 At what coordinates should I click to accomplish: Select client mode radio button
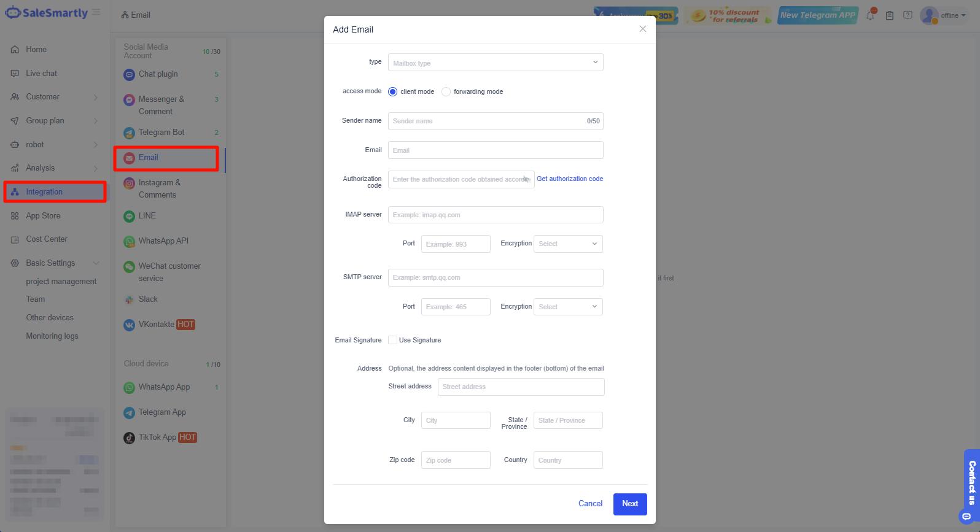point(393,92)
